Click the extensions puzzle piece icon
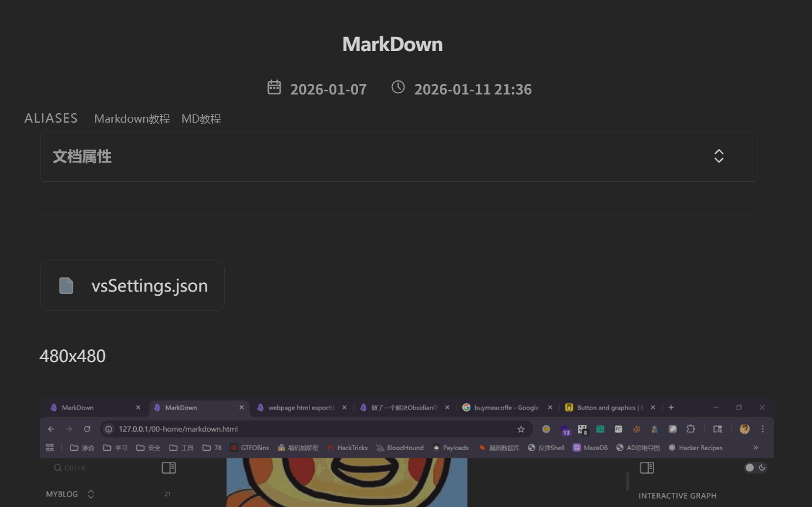Viewport: 812px width, 507px height. 690,429
